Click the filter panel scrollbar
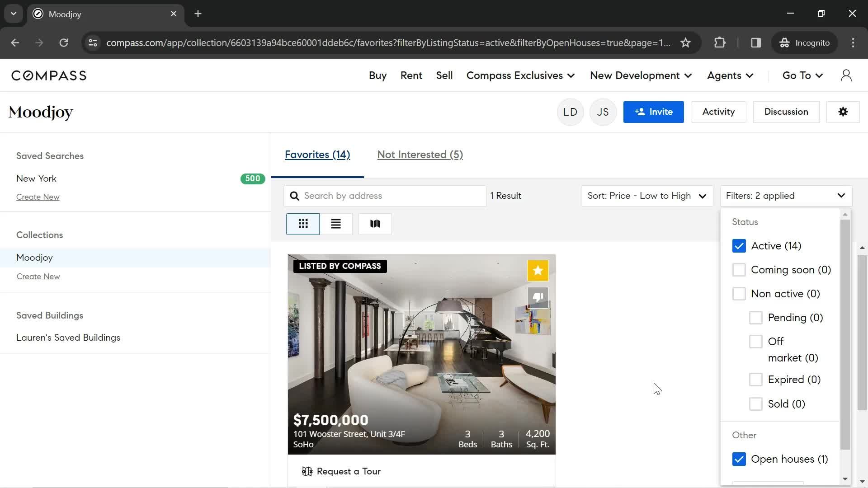Image resolution: width=868 pixels, height=488 pixels. pos(845,334)
